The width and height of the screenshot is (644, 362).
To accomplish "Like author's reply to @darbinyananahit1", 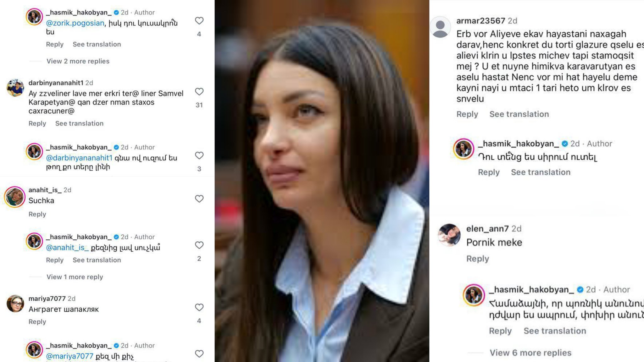I will (199, 155).
